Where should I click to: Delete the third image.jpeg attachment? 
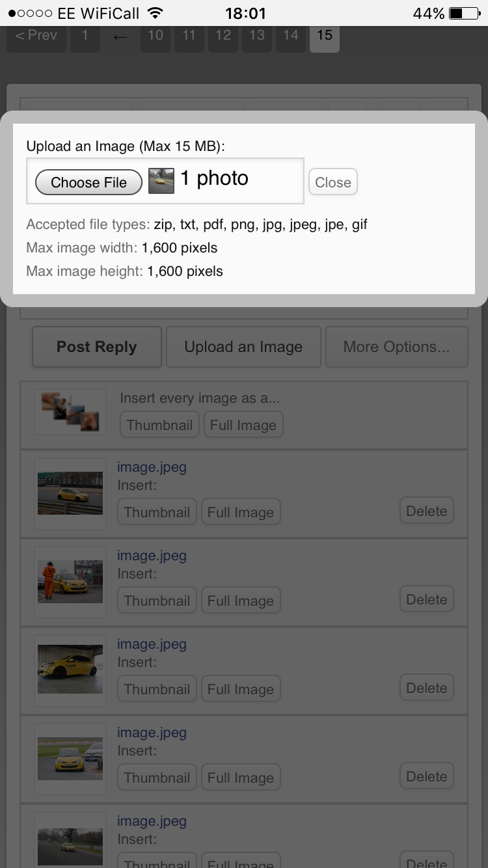(x=427, y=688)
